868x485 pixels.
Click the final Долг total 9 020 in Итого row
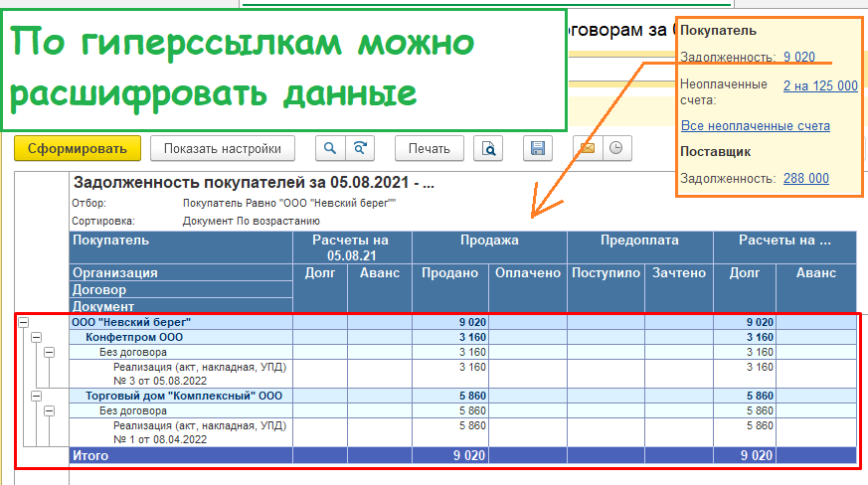pos(757,455)
